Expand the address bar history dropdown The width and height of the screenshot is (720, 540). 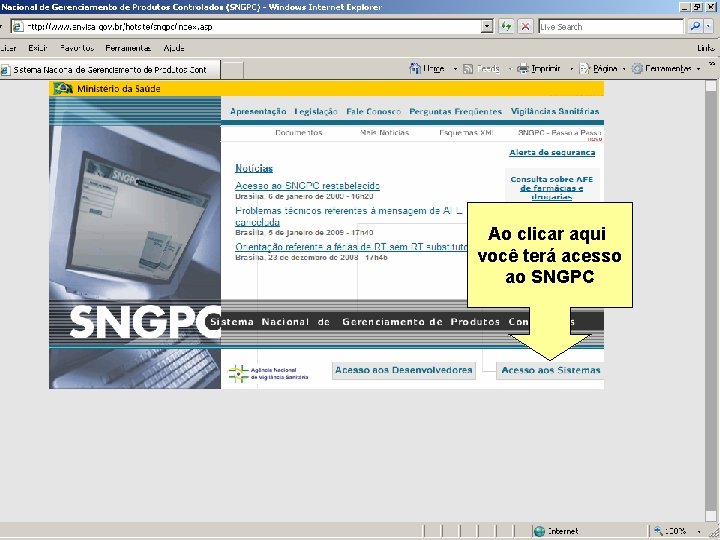488,27
